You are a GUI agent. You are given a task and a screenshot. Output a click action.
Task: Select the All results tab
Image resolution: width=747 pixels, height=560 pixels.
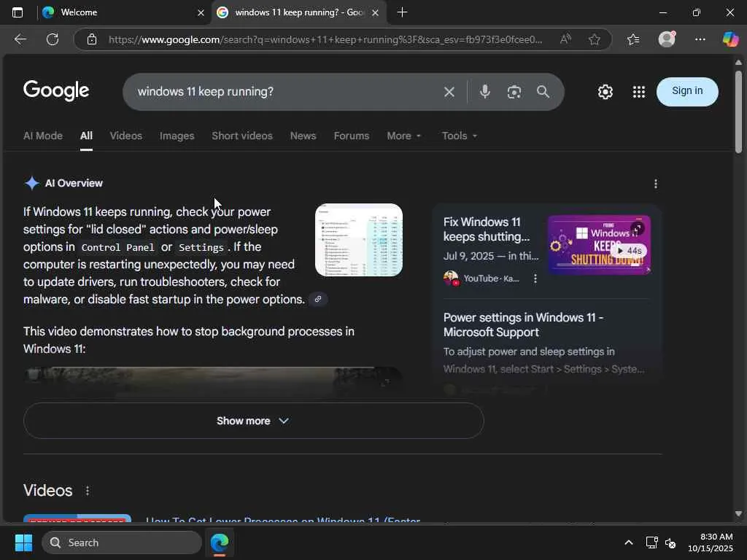86,136
